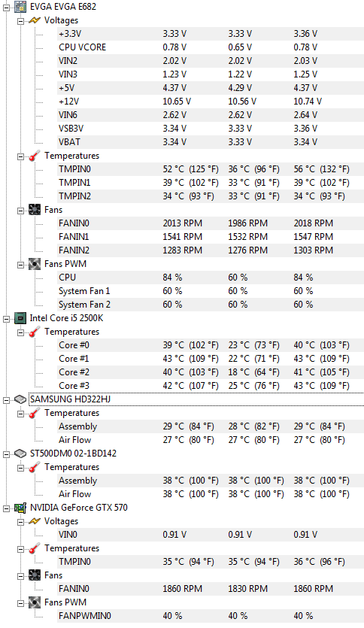Select the System Fan 2 PWM row

click(211, 305)
